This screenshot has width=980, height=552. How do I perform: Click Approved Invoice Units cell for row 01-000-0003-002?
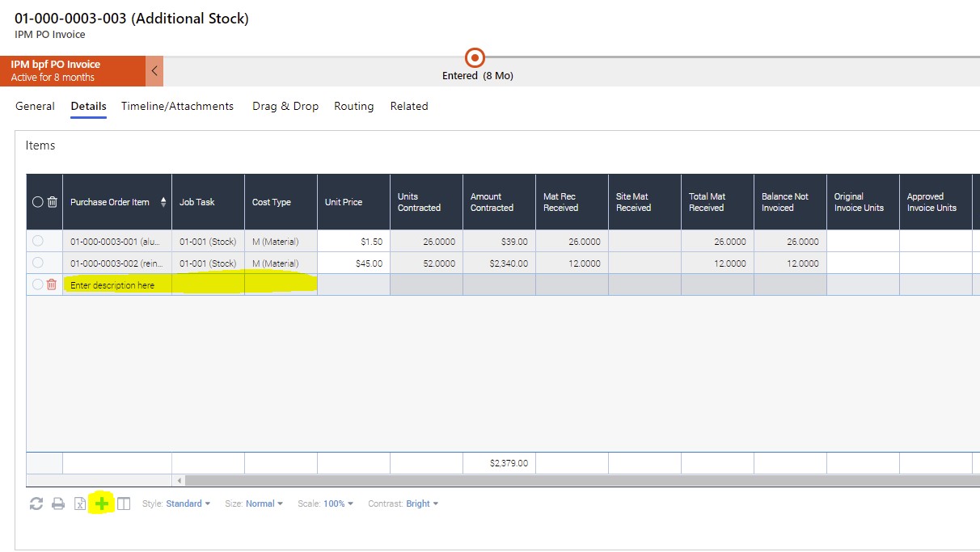(936, 263)
